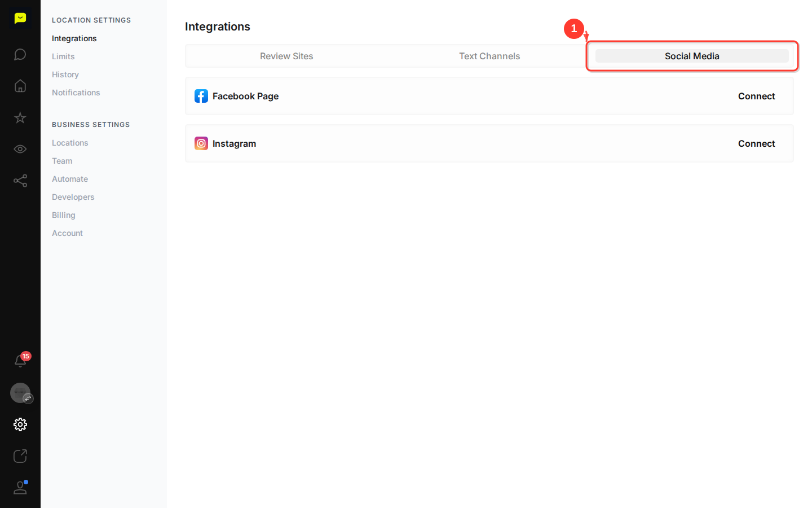Open the Limits settings page

tap(63, 56)
